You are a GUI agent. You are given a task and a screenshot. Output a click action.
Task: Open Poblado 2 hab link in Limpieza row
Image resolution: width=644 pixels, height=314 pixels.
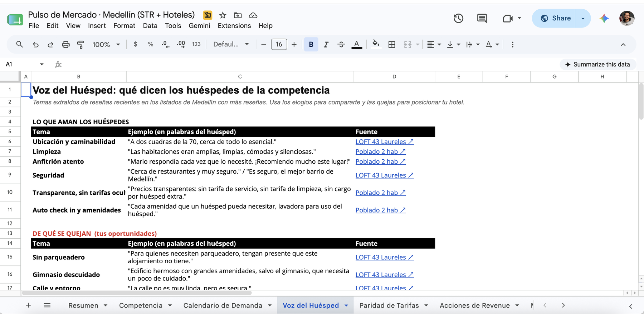(380, 151)
